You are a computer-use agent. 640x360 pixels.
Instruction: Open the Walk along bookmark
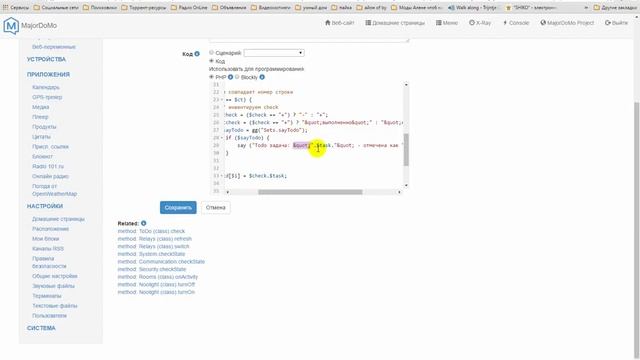(472, 7)
